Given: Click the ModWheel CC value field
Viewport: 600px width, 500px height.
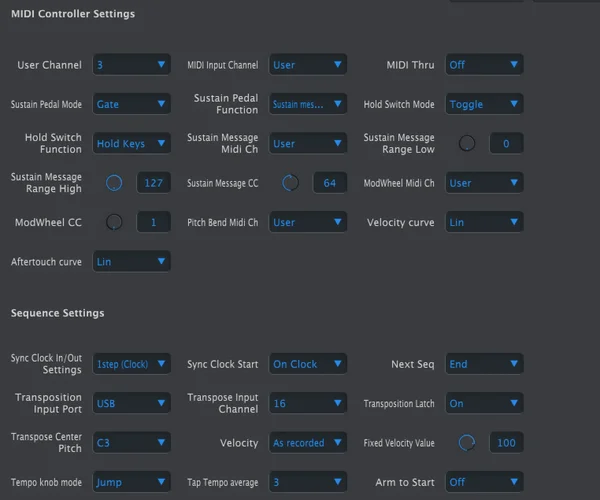Looking at the screenshot, I should 153,222.
